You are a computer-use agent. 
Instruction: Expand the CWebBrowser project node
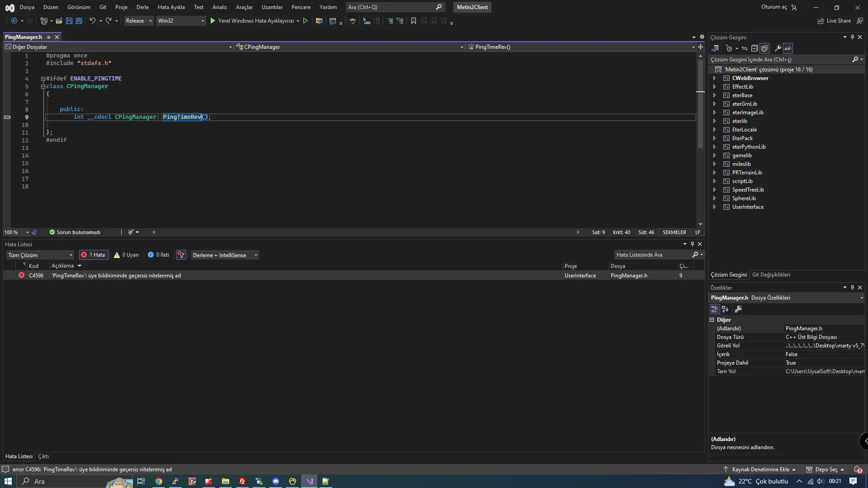[x=715, y=78]
